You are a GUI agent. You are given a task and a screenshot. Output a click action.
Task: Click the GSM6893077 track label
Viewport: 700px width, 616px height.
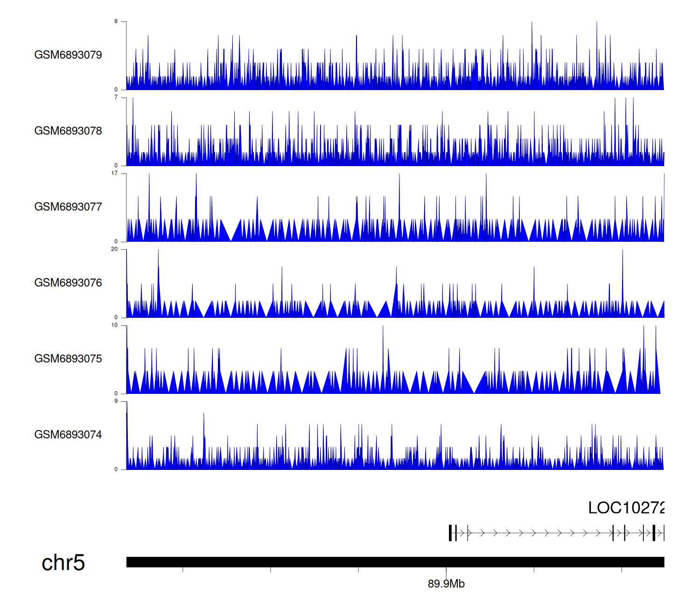[68, 207]
